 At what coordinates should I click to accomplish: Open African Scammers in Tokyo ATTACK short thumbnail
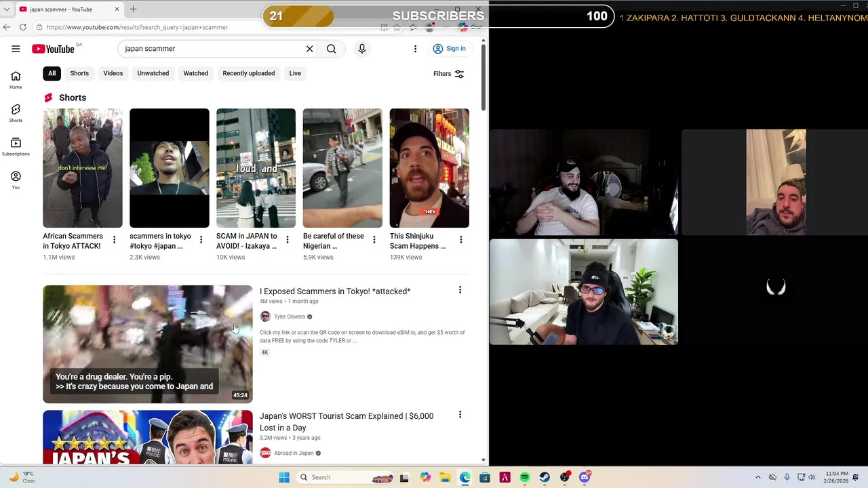[83, 168]
